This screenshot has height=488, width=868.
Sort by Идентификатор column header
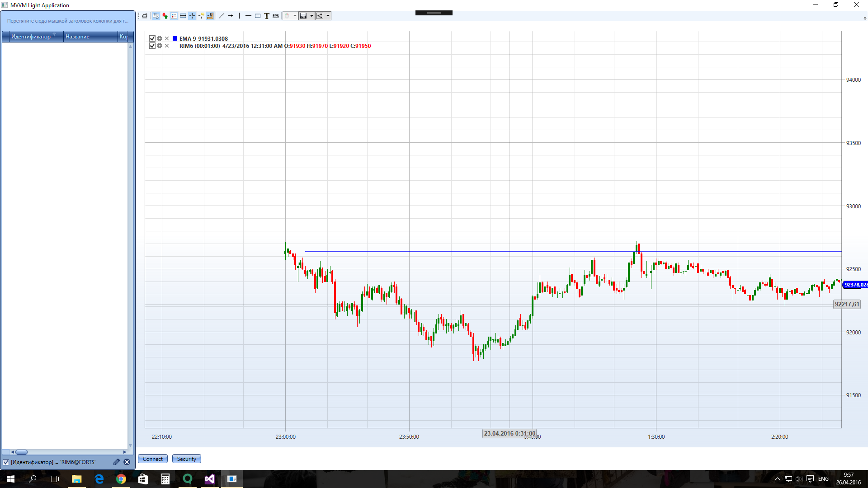pos(31,37)
